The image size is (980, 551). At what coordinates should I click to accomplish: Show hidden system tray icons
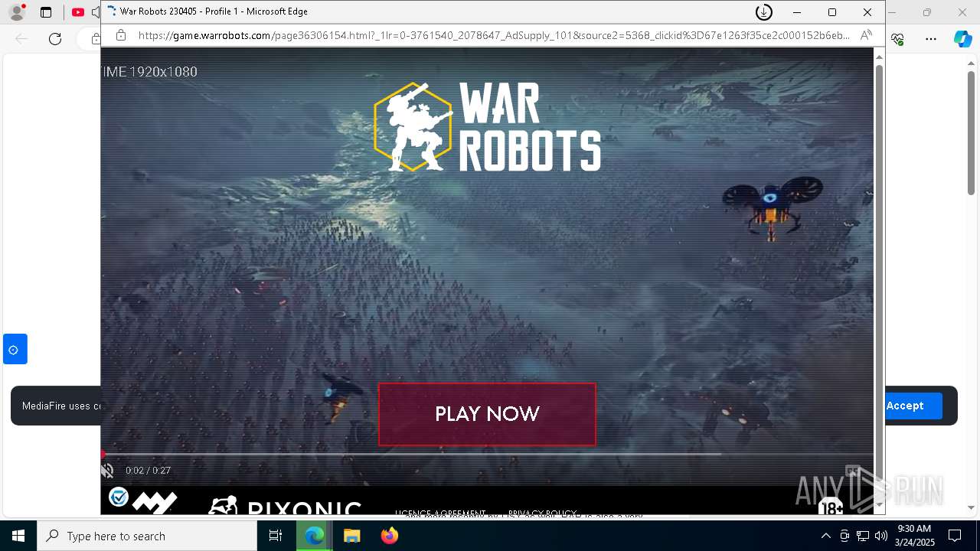click(x=825, y=536)
